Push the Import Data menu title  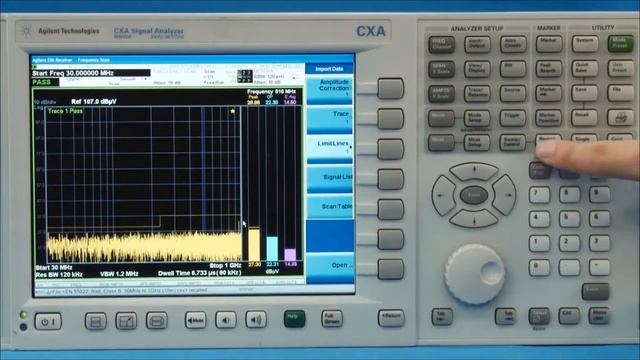(329, 69)
